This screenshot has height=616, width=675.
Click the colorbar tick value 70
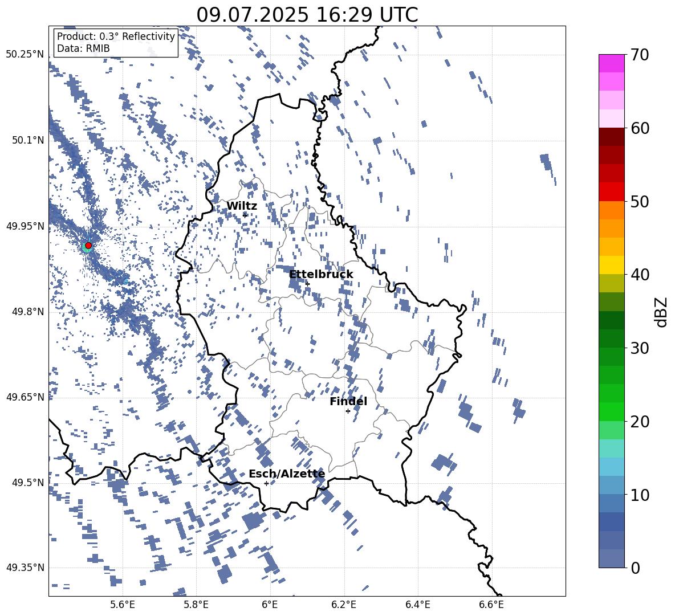tap(640, 55)
